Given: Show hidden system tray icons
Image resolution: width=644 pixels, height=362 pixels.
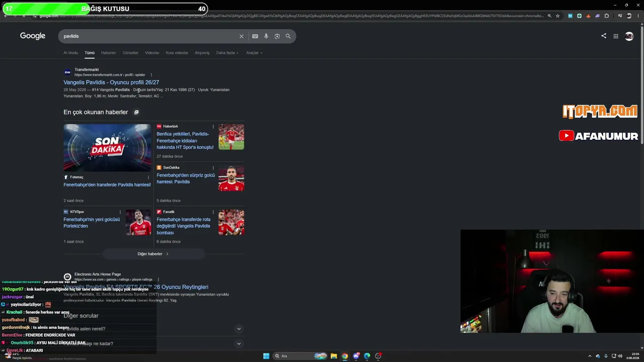Looking at the screenshot, I should (590, 356).
